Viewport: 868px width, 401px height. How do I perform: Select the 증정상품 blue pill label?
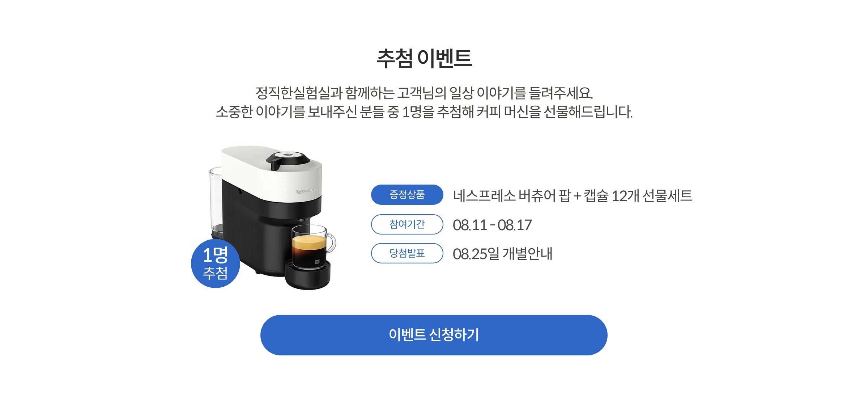pos(407,195)
